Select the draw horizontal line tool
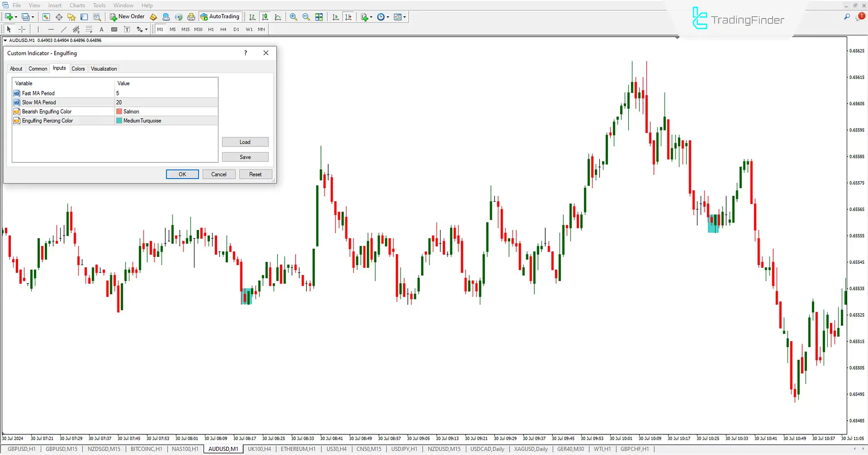The image size is (868, 455). [x=51, y=29]
